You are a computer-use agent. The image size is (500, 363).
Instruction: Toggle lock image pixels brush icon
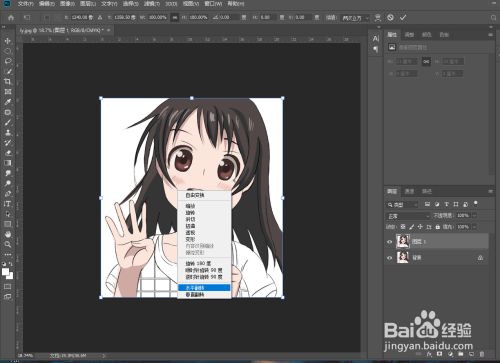pyautogui.click(x=412, y=227)
